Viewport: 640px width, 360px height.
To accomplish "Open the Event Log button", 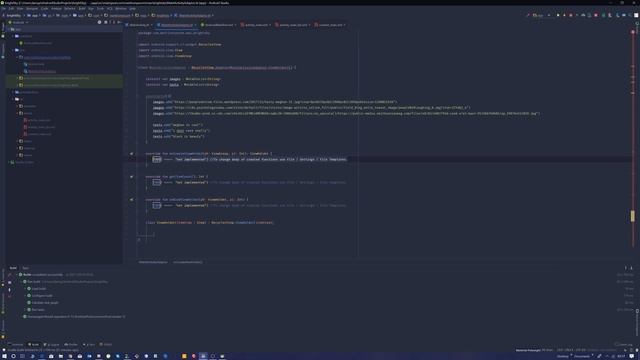I will click(623, 344).
